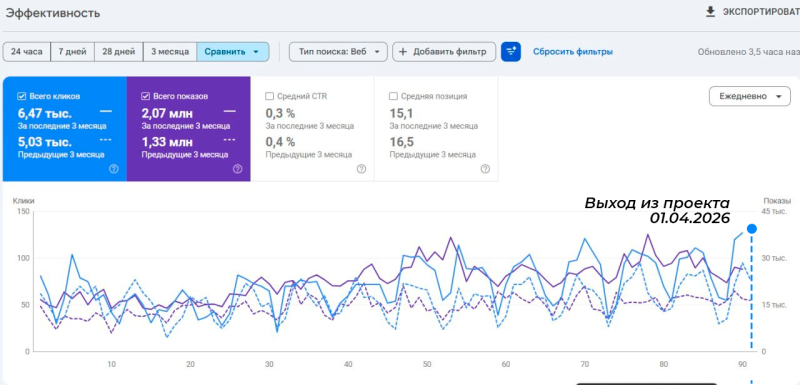Click the Показы axis label
This screenshot has height=385, width=800.
pyautogui.click(x=777, y=201)
